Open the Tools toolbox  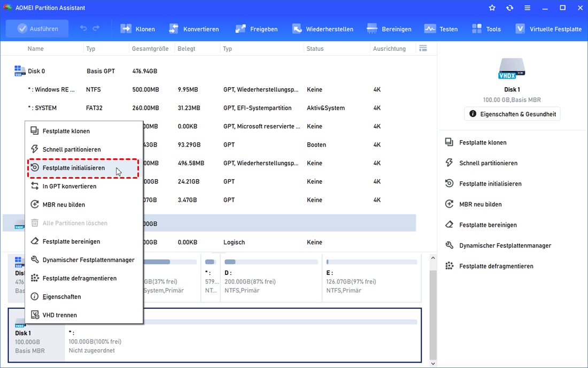point(477,29)
